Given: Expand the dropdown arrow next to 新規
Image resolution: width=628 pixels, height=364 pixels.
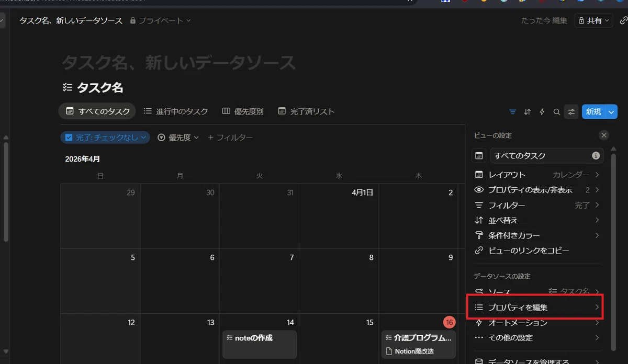Looking at the screenshot, I should 612,111.
